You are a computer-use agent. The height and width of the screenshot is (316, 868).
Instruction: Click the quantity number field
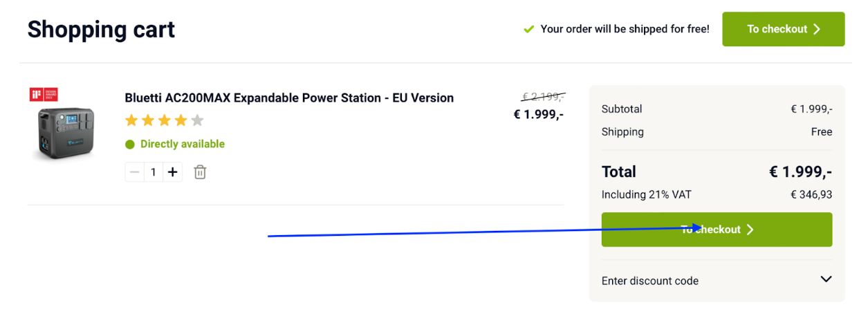pos(154,172)
